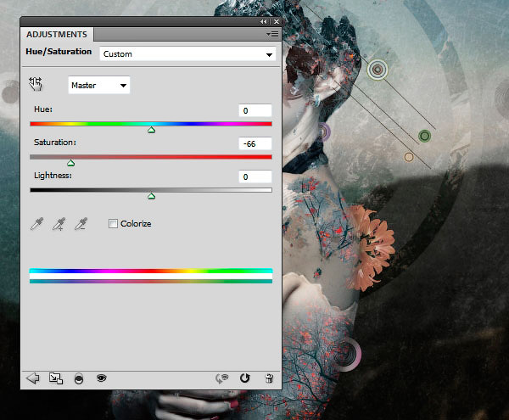Select the eyedropper tool
This screenshot has width=509, height=420.
tap(36, 224)
